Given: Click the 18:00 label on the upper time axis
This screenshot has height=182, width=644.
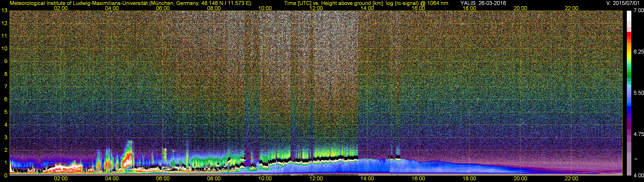Looking at the screenshot, I should (x=469, y=8).
